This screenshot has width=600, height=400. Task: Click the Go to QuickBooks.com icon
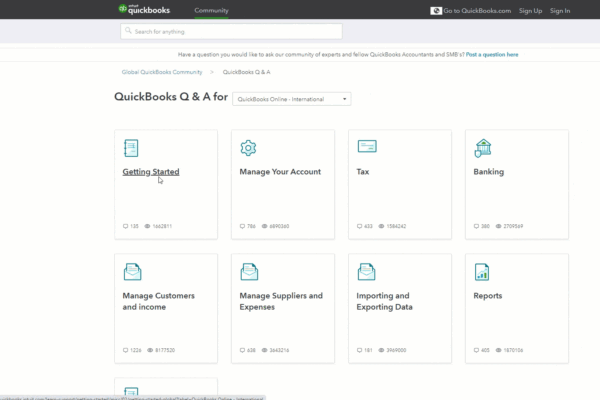coord(436,11)
